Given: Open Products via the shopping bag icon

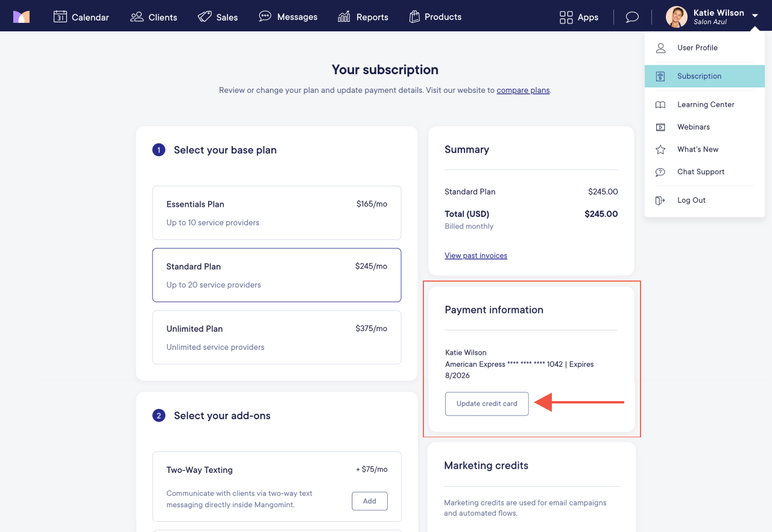Looking at the screenshot, I should point(414,16).
